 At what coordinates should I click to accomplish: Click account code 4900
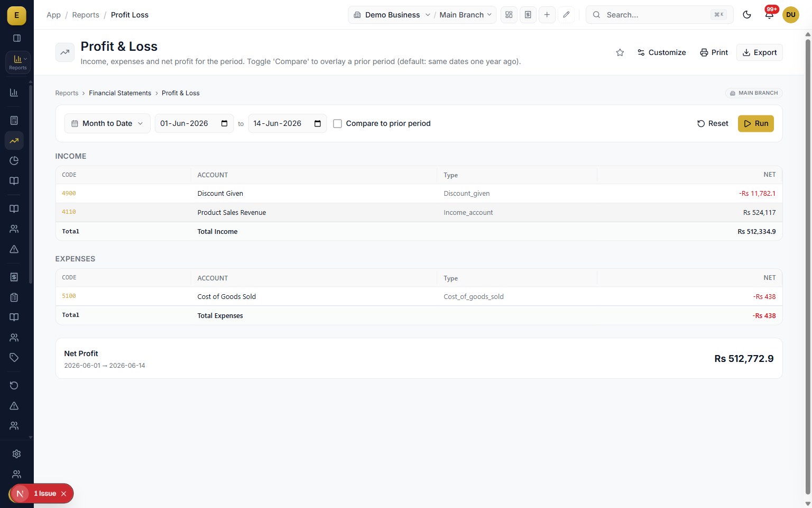(x=69, y=194)
